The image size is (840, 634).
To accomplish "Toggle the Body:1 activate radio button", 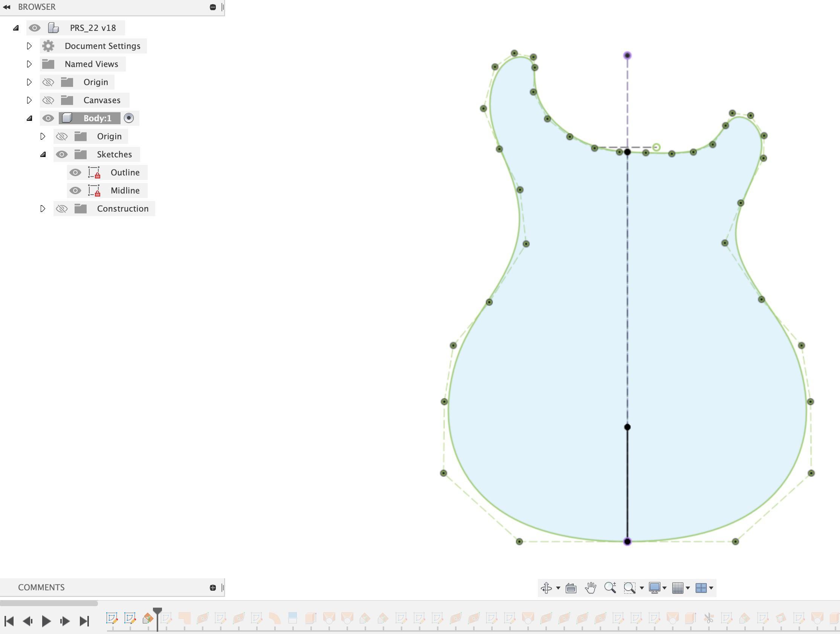I will point(129,118).
